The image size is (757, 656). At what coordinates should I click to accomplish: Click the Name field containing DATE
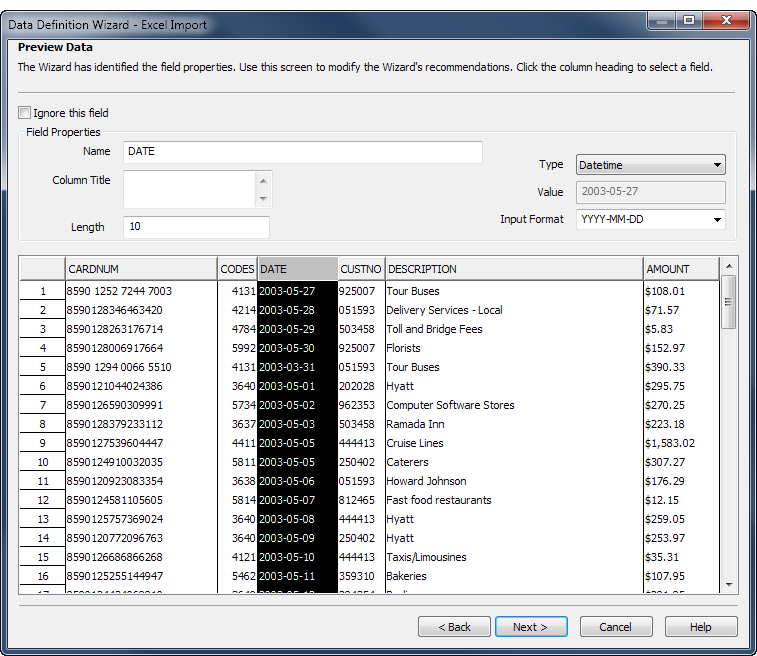point(302,152)
